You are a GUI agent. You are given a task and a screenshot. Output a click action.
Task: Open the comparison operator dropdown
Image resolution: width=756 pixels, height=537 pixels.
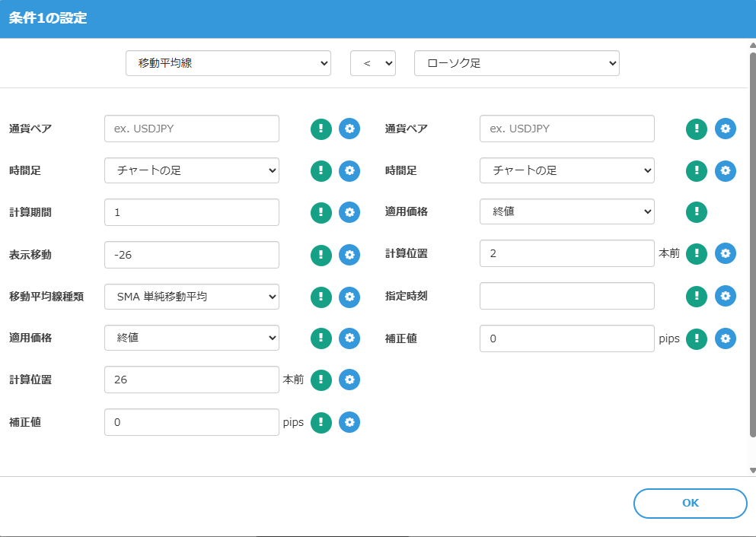pos(372,64)
